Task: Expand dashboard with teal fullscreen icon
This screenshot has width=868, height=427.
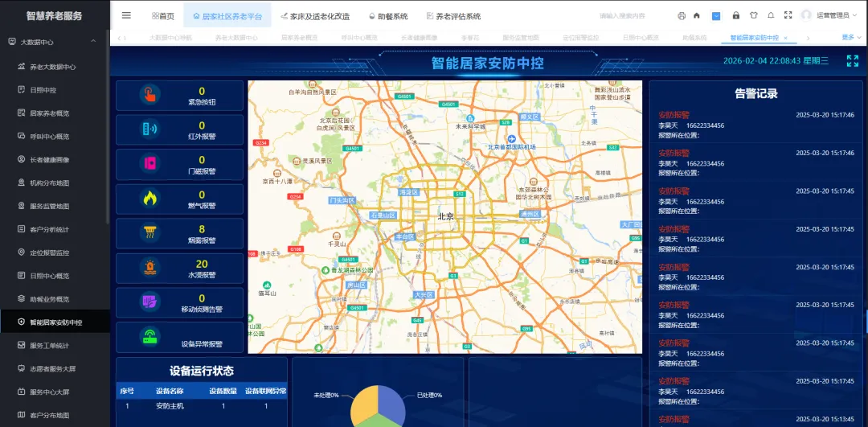Action: pyautogui.click(x=853, y=61)
